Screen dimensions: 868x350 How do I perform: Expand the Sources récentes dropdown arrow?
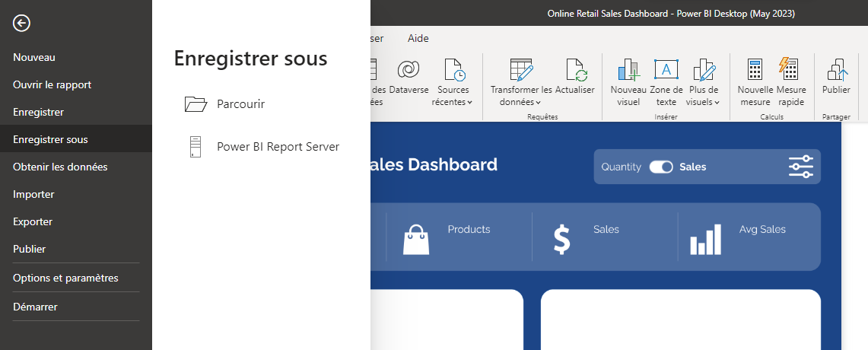(x=470, y=103)
